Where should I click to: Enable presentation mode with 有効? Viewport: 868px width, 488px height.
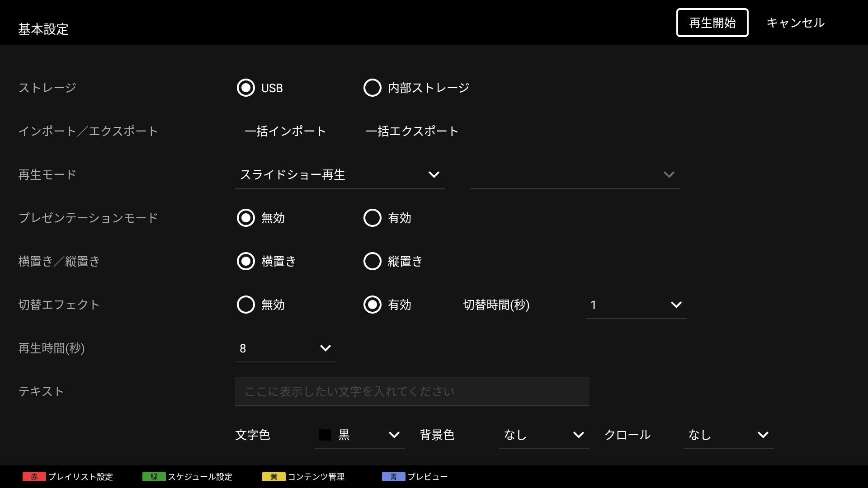[373, 218]
